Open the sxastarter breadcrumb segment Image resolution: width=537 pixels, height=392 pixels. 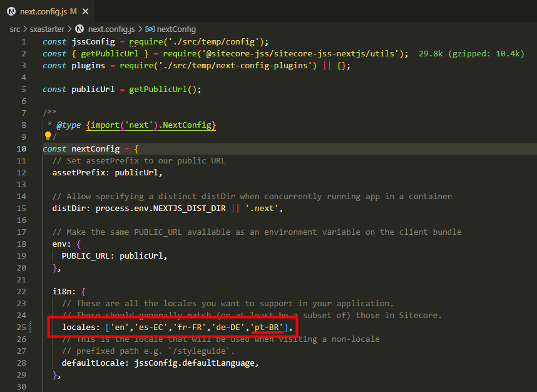(47, 29)
